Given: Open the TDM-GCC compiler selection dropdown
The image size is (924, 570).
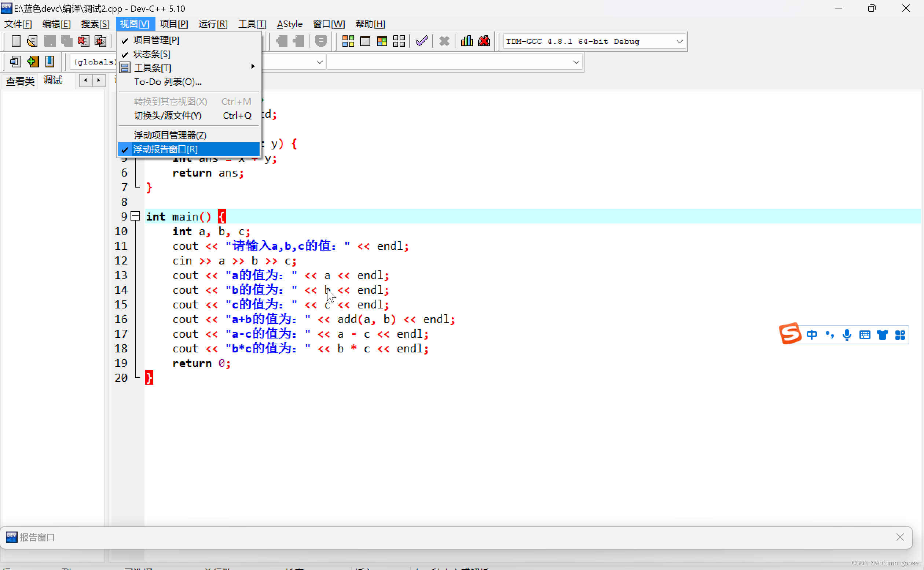Looking at the screenshot, I should point(679,41).
